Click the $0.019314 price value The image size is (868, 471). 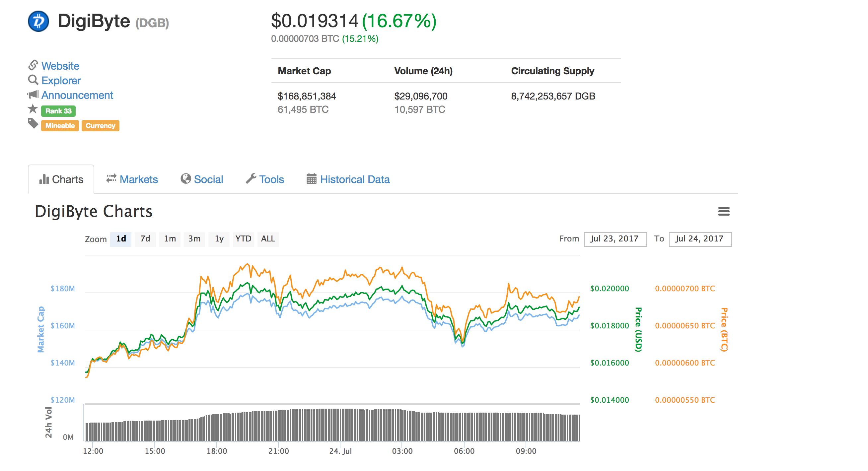pos(315,21)
